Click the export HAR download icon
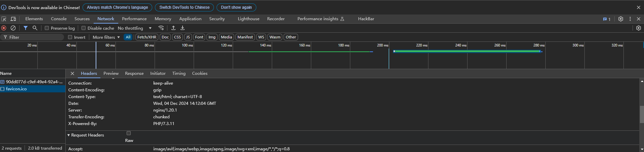The width and height of the screenshot is (644, 152). (183, 28)
